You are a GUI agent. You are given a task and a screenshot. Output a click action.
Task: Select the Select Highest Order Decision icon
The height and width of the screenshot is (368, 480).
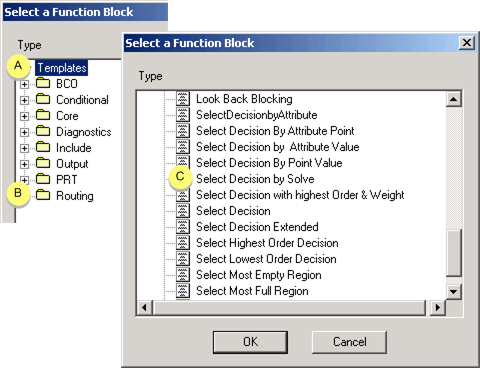pos(183,243)
